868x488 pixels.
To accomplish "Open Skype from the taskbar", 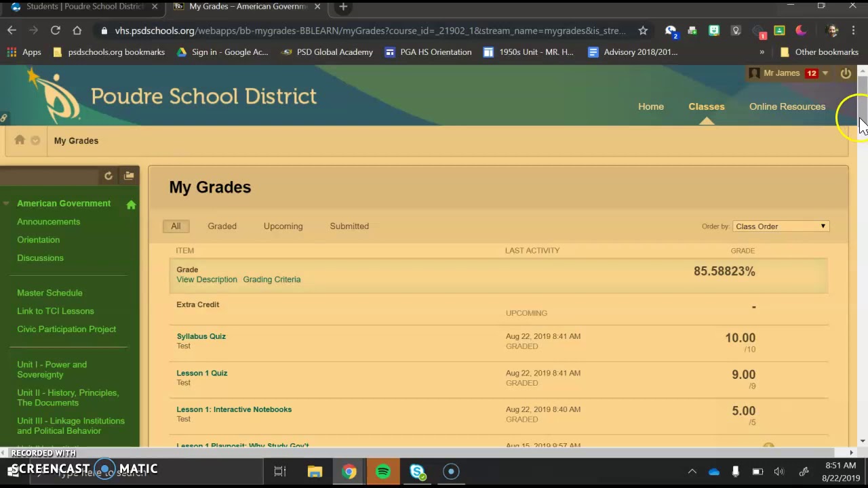I will [417, 472].
